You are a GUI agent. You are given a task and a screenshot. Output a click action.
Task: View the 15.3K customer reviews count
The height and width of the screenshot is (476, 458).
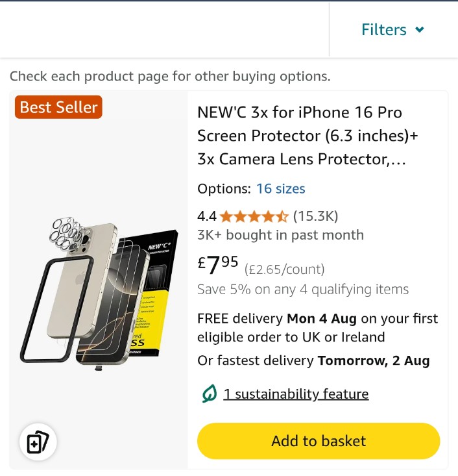coord(315,216)
